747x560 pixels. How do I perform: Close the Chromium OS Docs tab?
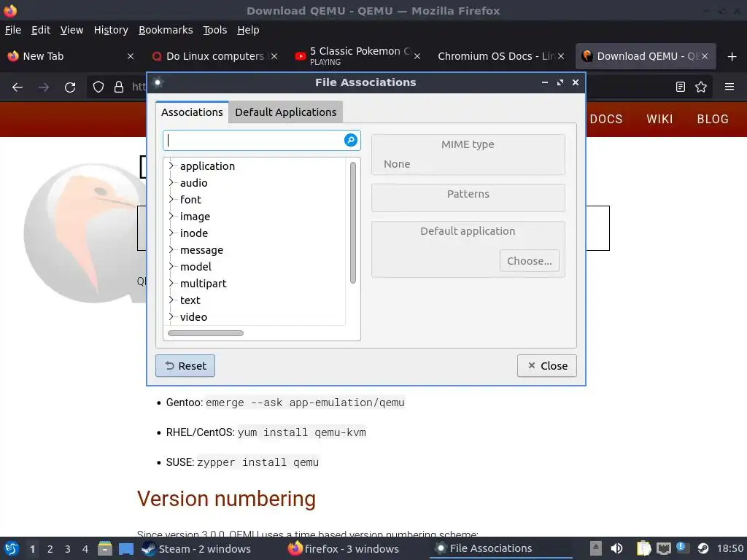point(561,56)
